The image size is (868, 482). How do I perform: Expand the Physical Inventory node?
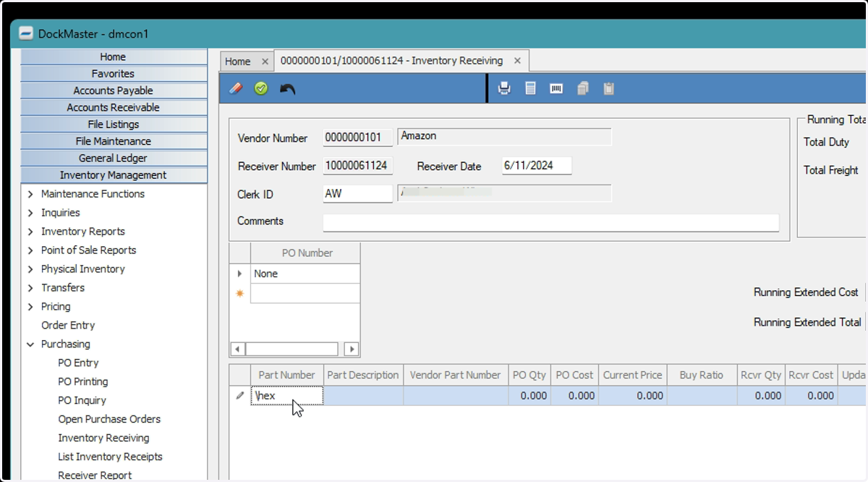30,269
